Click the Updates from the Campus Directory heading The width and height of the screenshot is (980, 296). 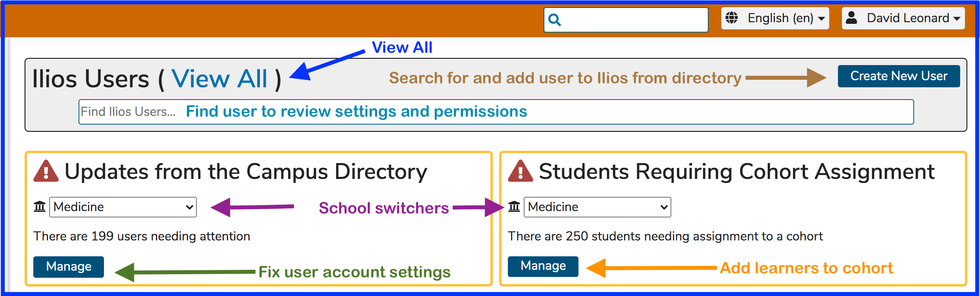[x=246, y=171]
